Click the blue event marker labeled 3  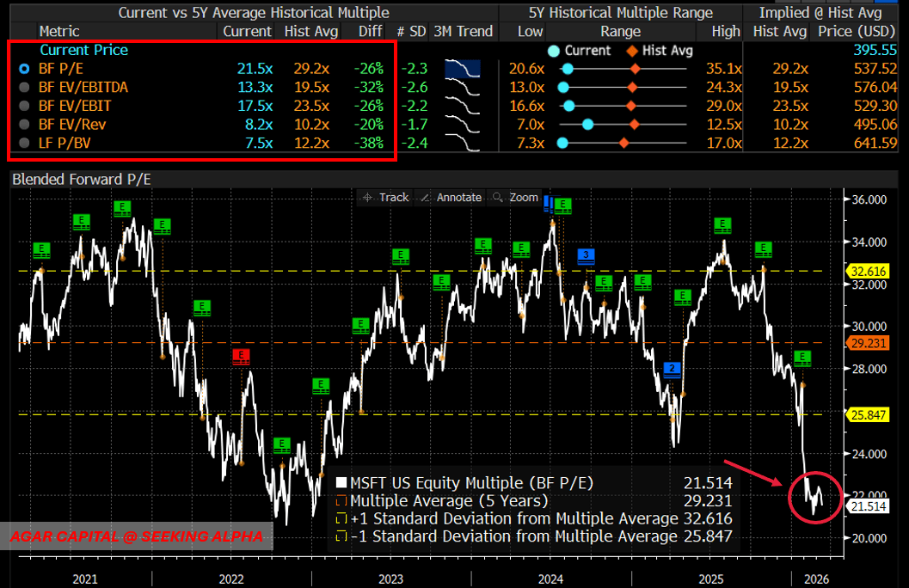(587, 255)
